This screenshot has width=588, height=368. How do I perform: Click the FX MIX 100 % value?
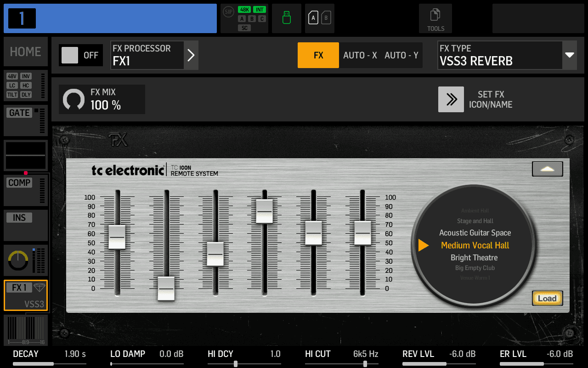[x=106, y=105]
